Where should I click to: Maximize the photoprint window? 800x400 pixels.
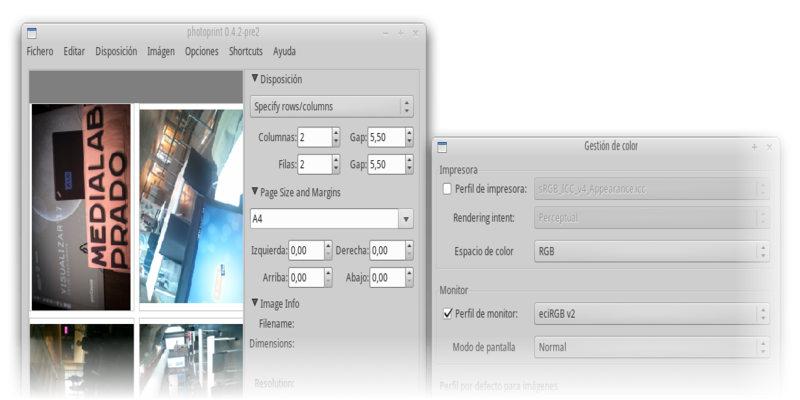(401, 33)
